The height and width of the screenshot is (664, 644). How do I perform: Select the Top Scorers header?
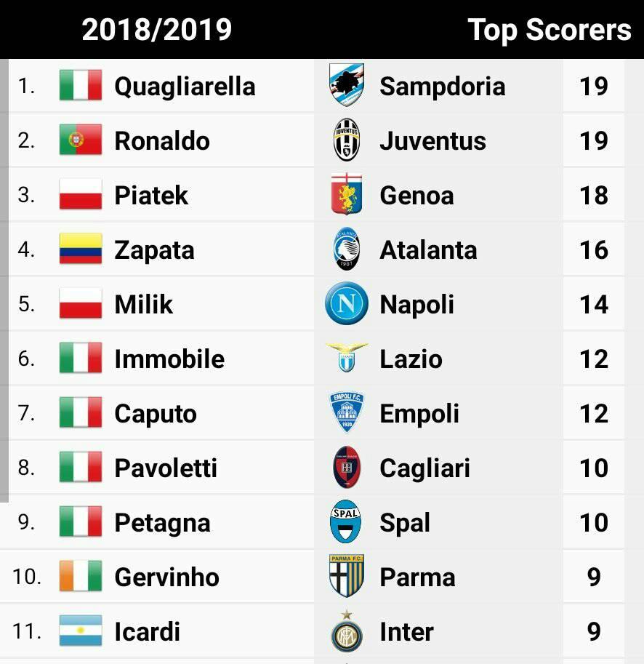coord(550,31)
